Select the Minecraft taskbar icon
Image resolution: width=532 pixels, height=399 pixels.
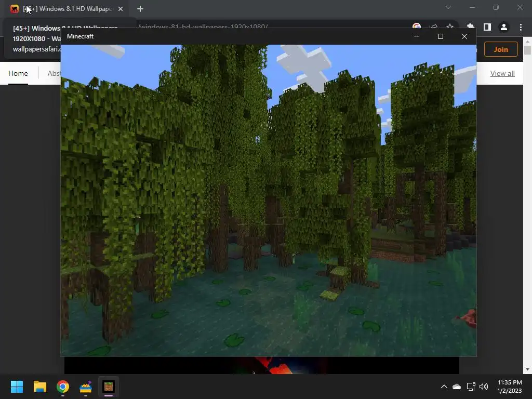[109, 387]
